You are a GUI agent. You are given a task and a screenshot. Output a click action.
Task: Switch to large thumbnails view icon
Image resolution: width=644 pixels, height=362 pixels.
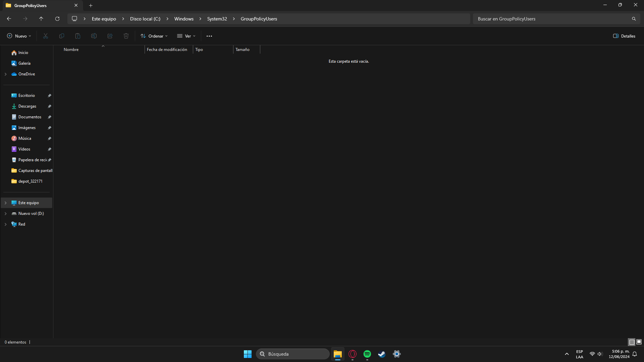[639, 342]
